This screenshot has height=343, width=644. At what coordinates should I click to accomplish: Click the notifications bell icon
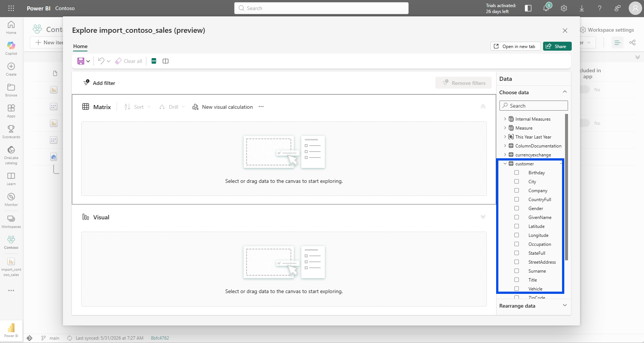click(x=546, y=8)
